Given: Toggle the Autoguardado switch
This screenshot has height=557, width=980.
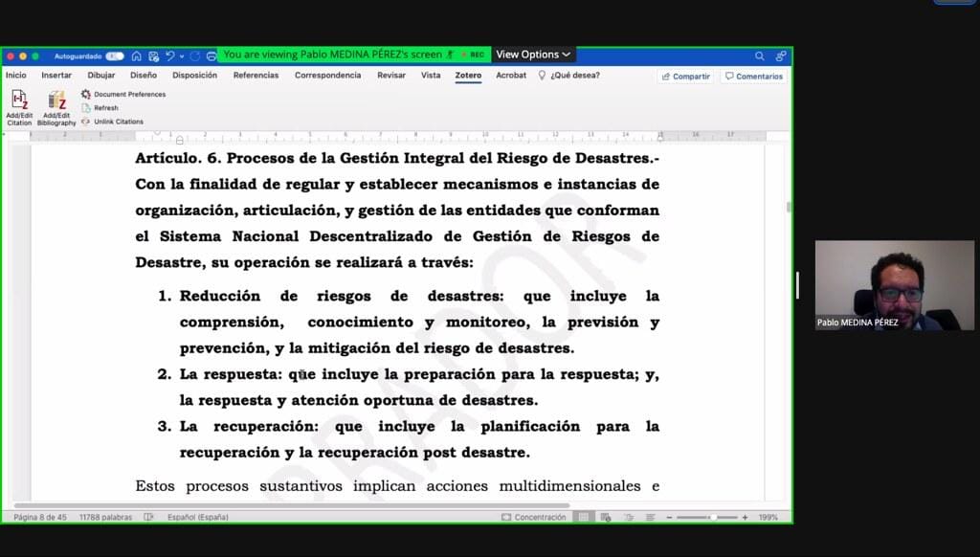Looking at the screenshot, I should (114, 57).
